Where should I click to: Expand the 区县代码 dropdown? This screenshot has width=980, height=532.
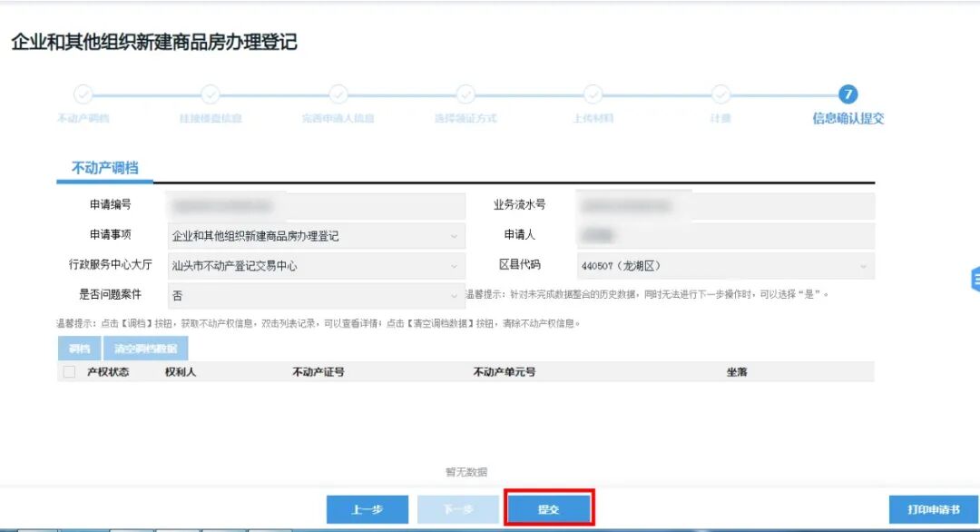pos(862,265)
